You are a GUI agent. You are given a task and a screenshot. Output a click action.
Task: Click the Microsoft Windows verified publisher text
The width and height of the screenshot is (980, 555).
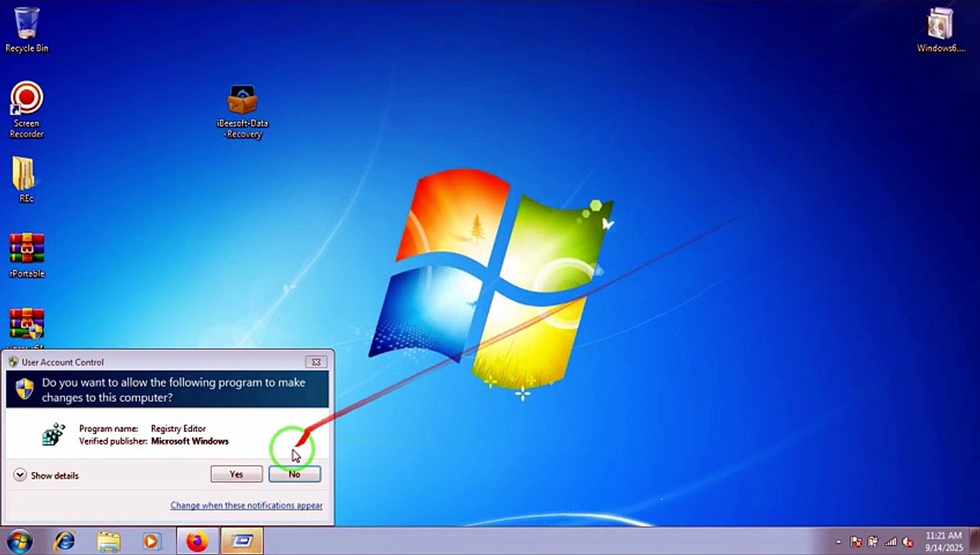190,442
